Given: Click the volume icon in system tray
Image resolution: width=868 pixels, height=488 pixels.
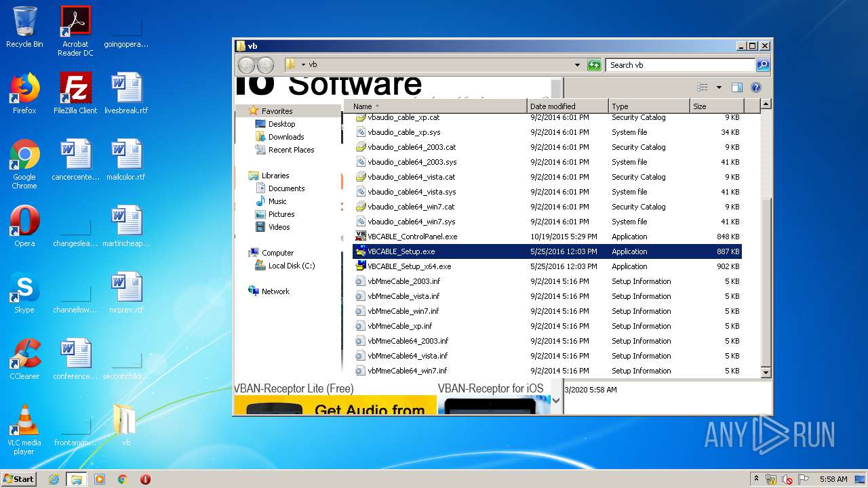Looking at the screenshot, I should [x=787, y=479].
